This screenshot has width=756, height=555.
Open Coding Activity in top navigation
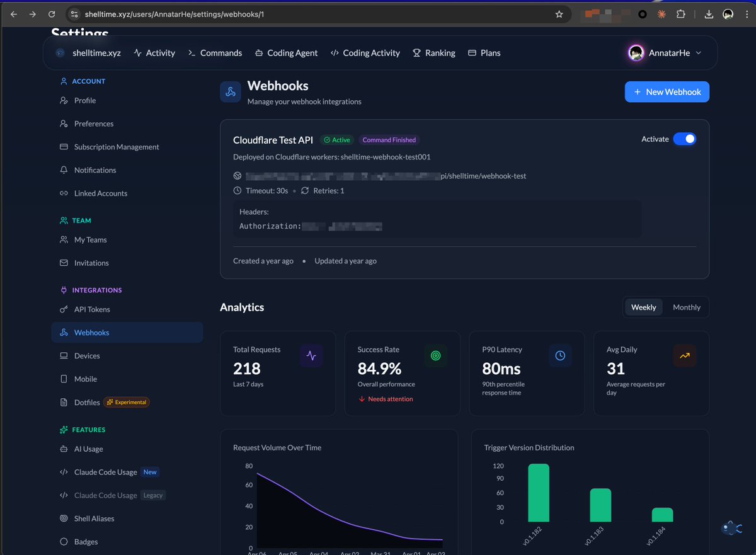(365, 53)
